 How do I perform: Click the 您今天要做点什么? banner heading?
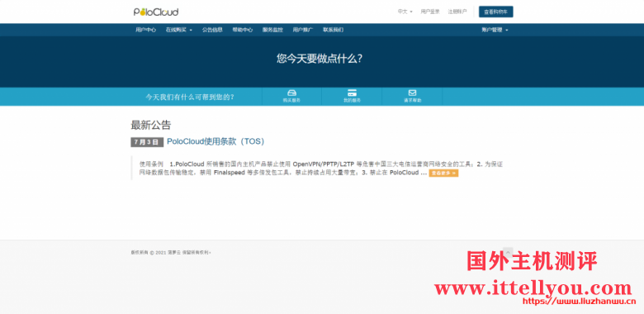point(320,59)
